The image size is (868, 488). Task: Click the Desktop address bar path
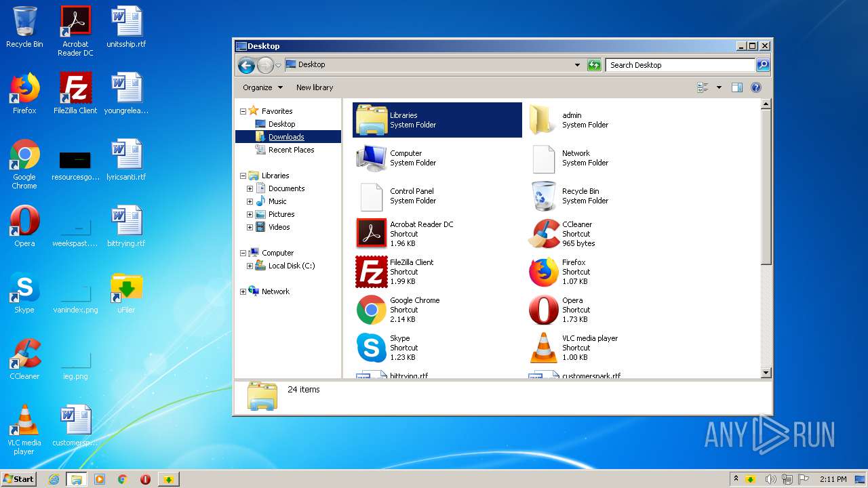[x=311, y=64]
